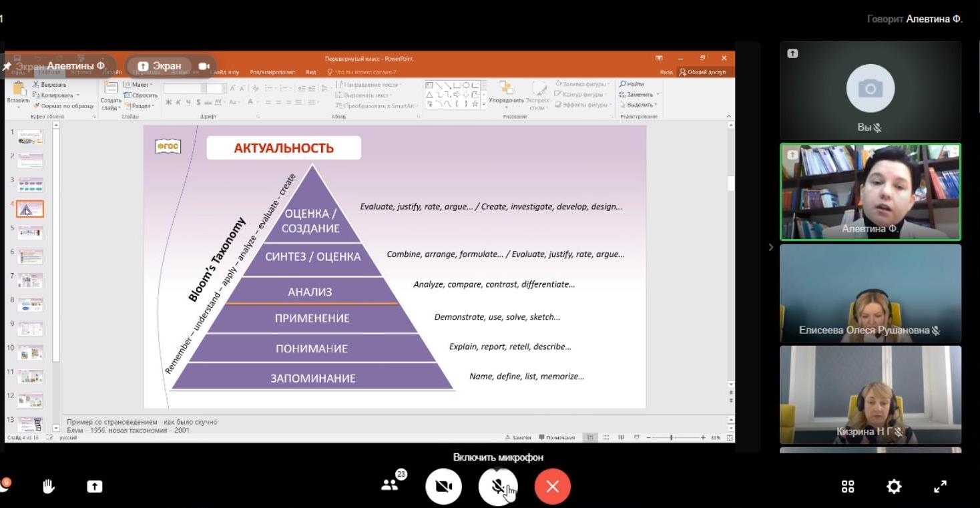Open the Слайд-шоу ribbon tab

coord(225,72)
